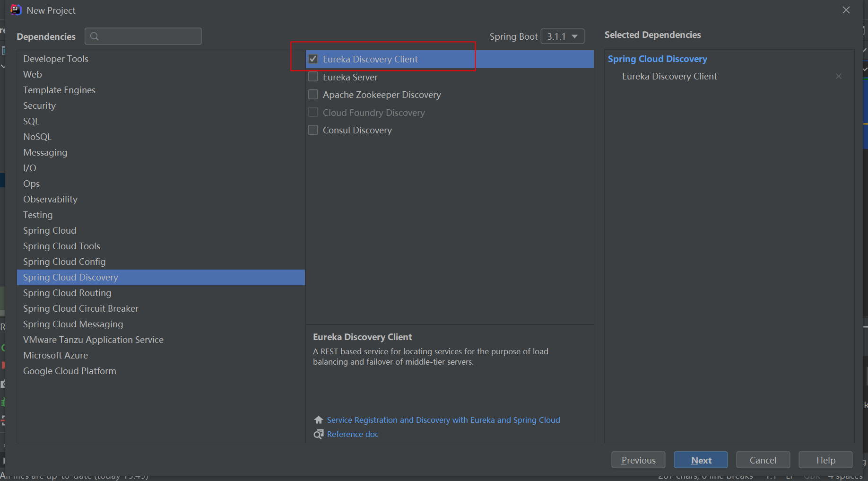868x481 pixels.
Task: Remove Eureka Discovery Client from selected dependencies
Action: (x=838, y=76)
